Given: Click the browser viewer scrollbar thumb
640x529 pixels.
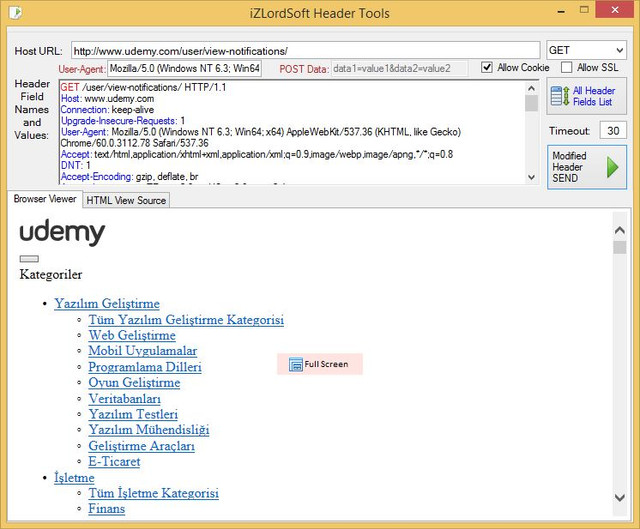Looking at the screenshot, I should click(620, 247).
